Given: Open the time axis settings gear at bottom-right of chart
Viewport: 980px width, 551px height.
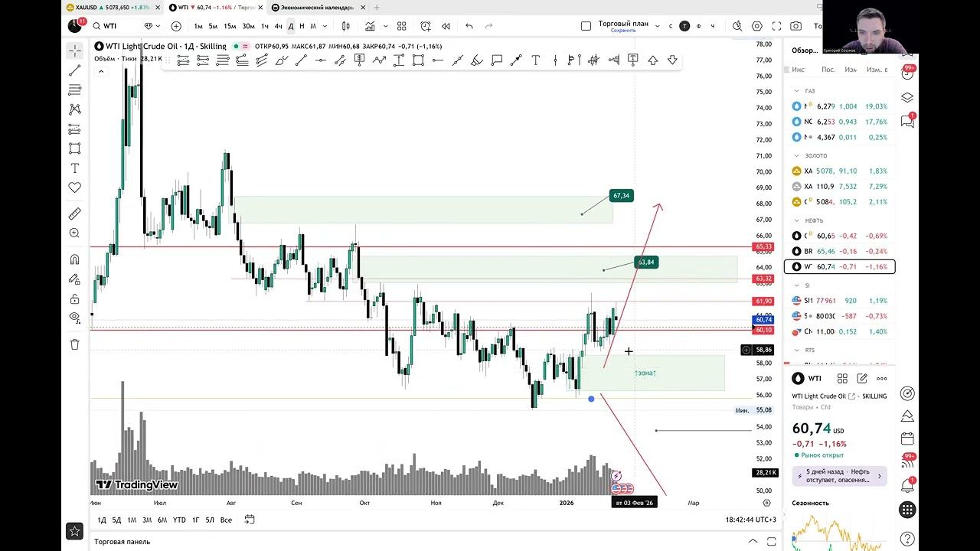Looking at the screenshot, I should pos(766,503).
